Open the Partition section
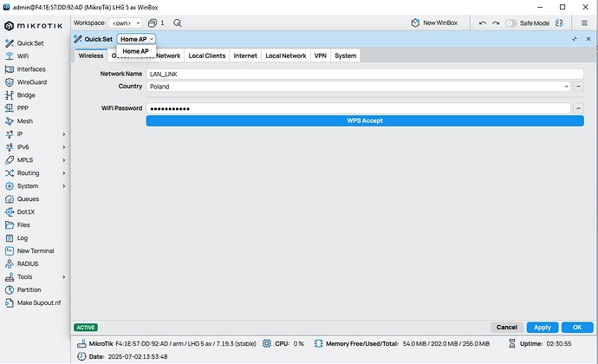This screenshot has height=364, width=598. (x=23, y=289)
